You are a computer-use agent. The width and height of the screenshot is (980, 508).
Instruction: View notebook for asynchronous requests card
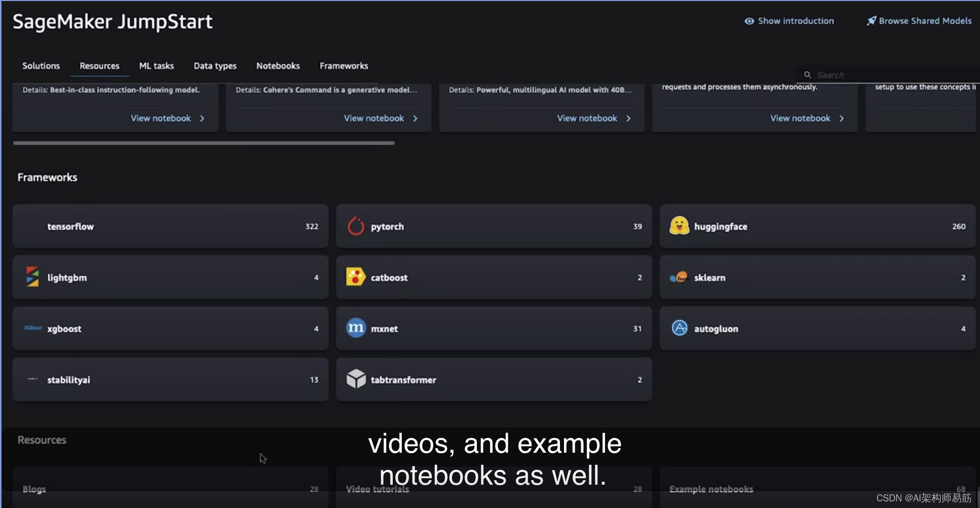tap(800, 118)
